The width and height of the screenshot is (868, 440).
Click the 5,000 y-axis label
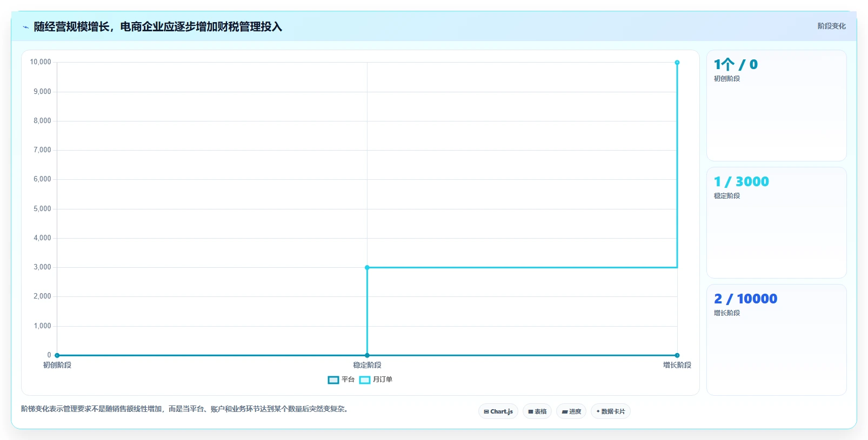tap(42, 209)
